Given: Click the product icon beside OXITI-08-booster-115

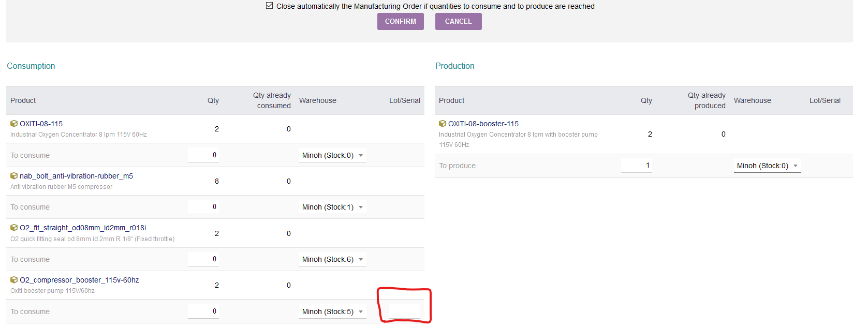Looking at the screenshot, I should click(443, 124).
